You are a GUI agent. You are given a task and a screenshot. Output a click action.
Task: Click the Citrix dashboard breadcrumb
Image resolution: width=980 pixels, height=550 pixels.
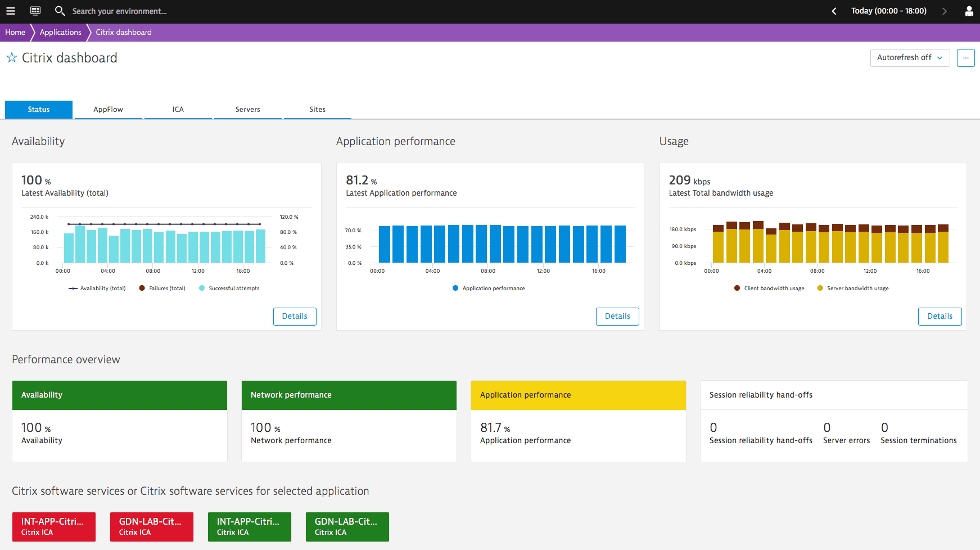pos(124,32)
